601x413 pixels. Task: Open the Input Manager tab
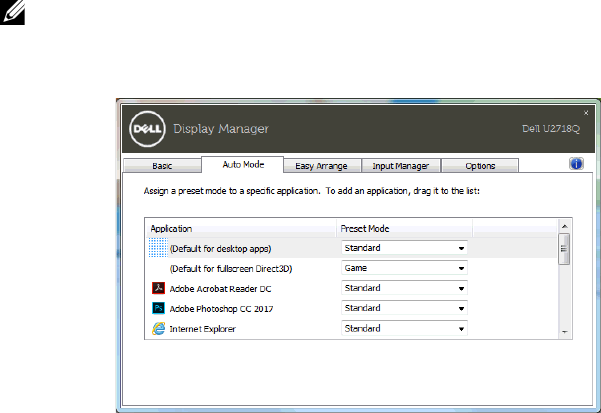401,166
